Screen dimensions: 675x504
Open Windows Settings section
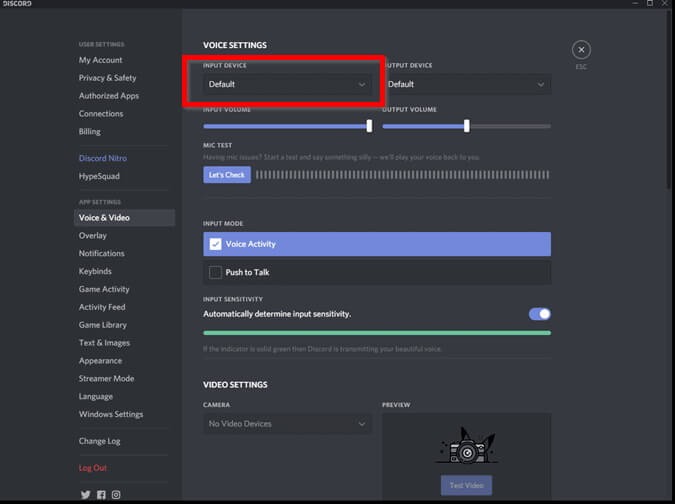tap(111, 414)
